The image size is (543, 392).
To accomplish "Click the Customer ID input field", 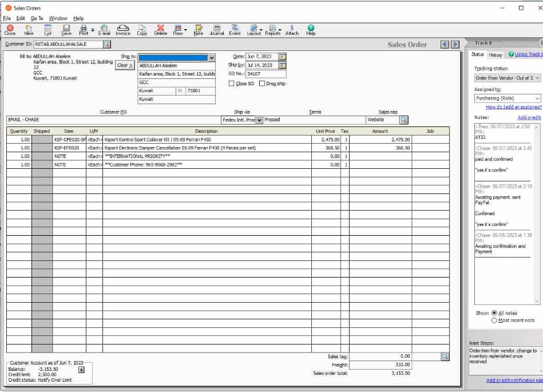I will tap(68, 44).
